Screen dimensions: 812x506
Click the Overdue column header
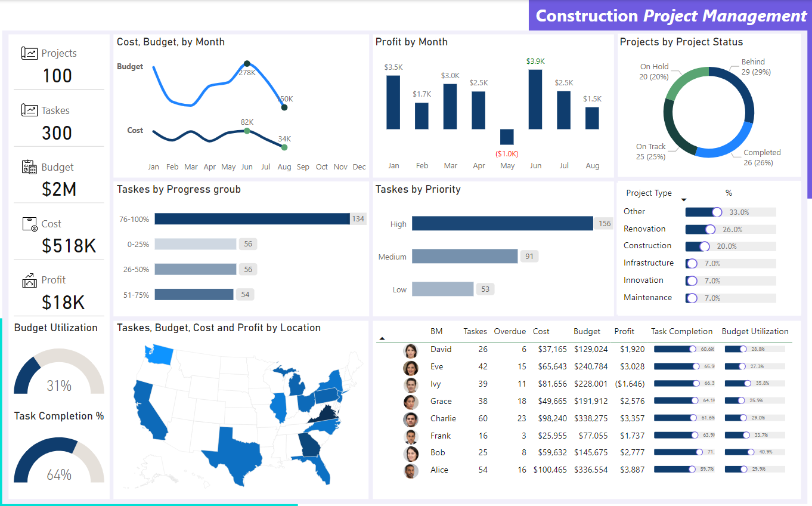pyautogui.click(x=510, y=331)
